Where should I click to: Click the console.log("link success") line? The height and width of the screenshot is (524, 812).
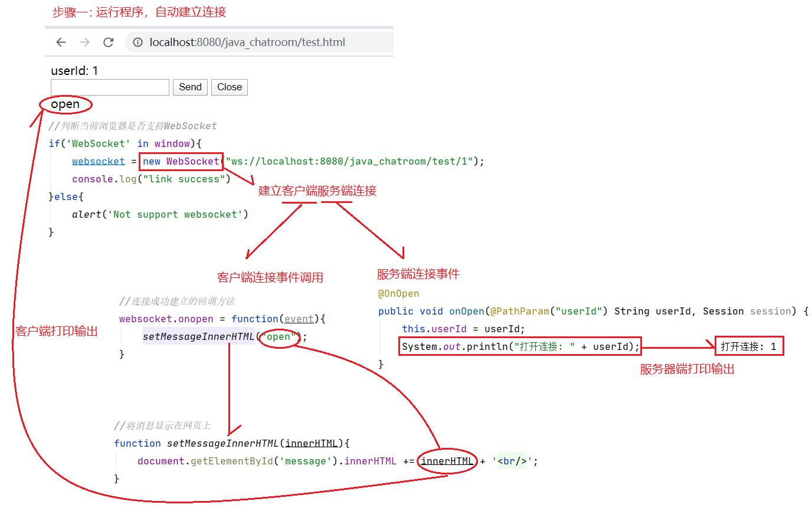(151, 179)
